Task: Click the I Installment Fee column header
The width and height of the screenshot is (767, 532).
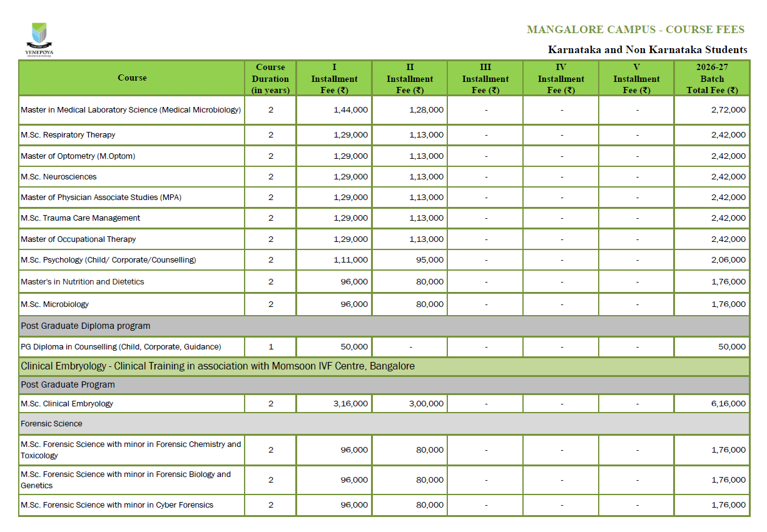Action: coord(334,79)
